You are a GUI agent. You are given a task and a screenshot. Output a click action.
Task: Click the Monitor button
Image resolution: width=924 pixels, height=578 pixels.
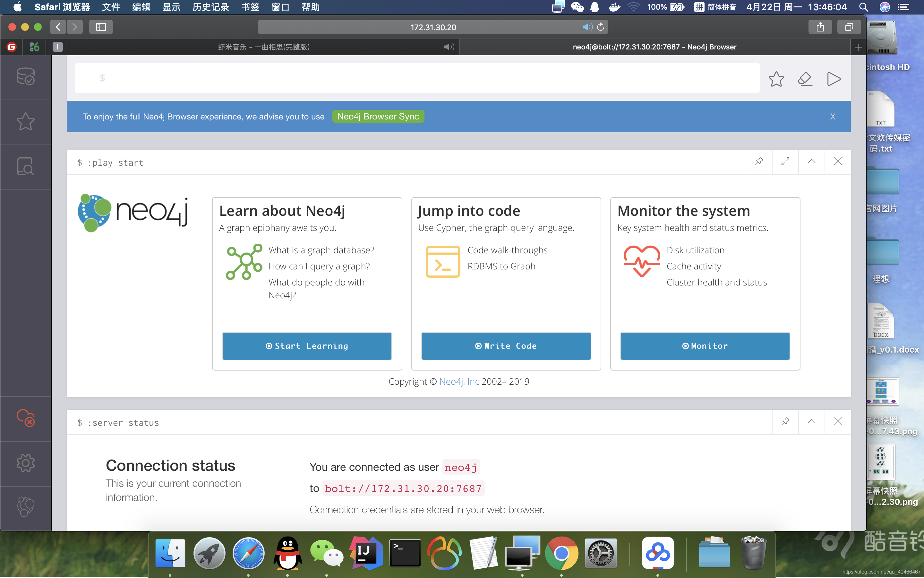click(705, 346)
